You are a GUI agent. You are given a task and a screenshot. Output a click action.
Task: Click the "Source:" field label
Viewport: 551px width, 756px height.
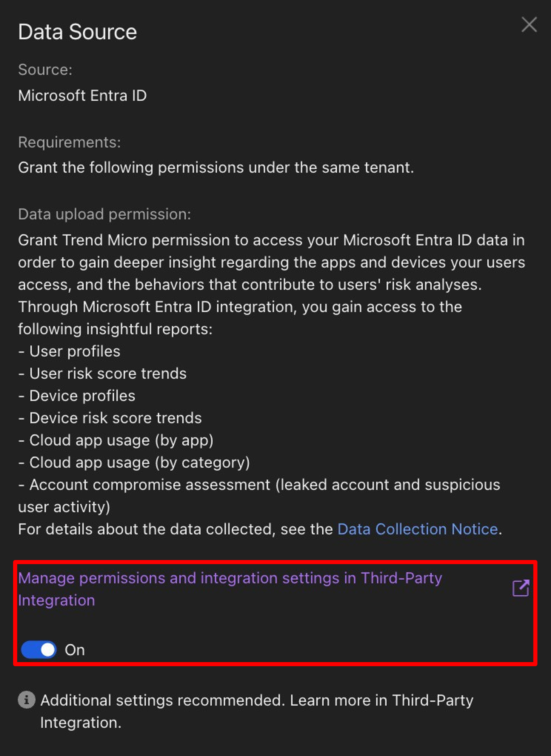click(x=45, y=70)
